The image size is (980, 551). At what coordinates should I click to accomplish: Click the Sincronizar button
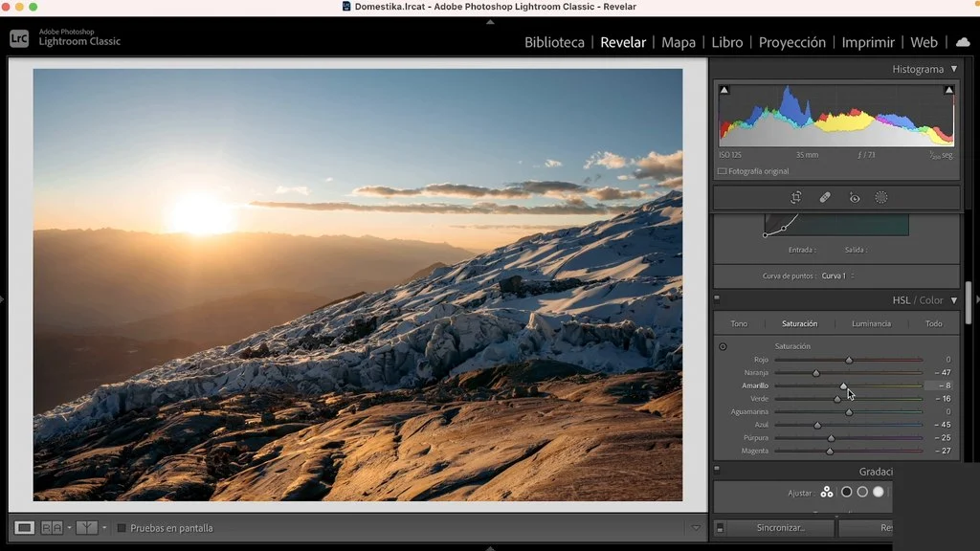point(781,528)
